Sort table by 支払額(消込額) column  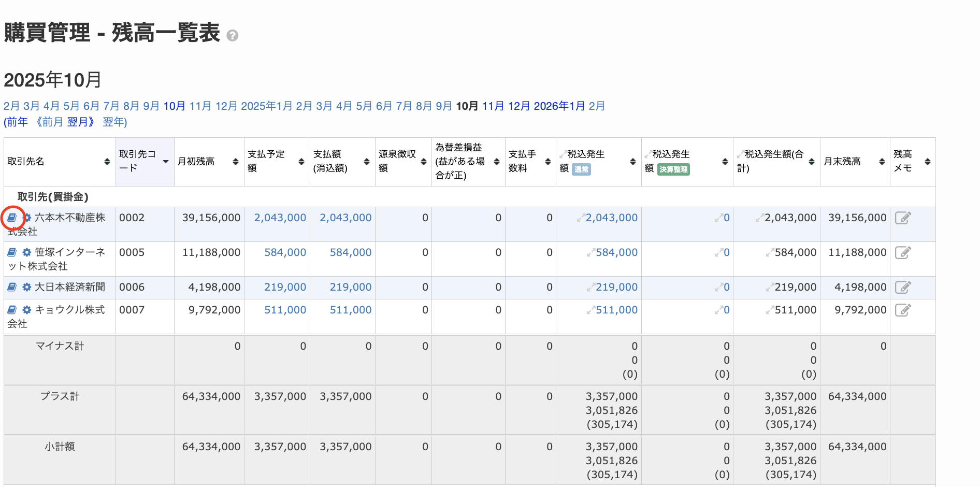[x=367, y=162]
